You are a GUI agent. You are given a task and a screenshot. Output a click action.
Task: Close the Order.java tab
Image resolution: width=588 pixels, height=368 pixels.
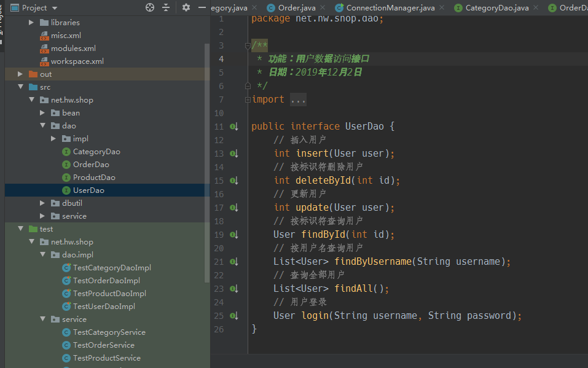point(323,7)
